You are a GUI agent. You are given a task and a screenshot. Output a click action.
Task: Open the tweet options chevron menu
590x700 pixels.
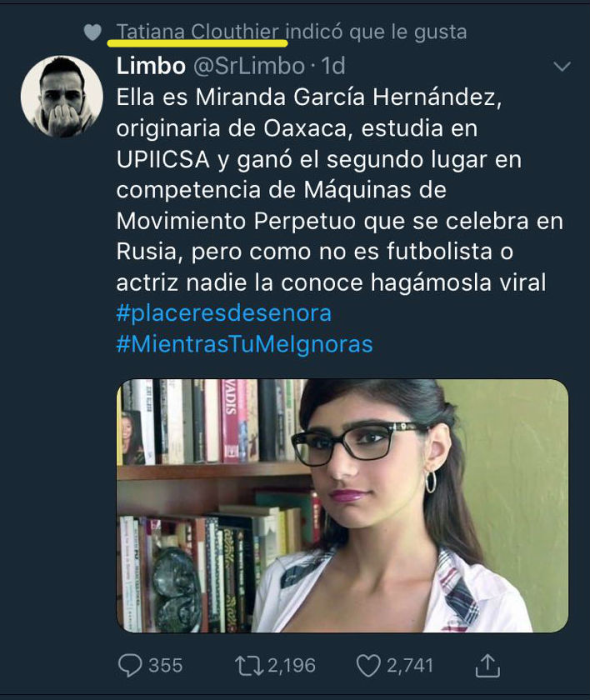click(x=562, y=67)
